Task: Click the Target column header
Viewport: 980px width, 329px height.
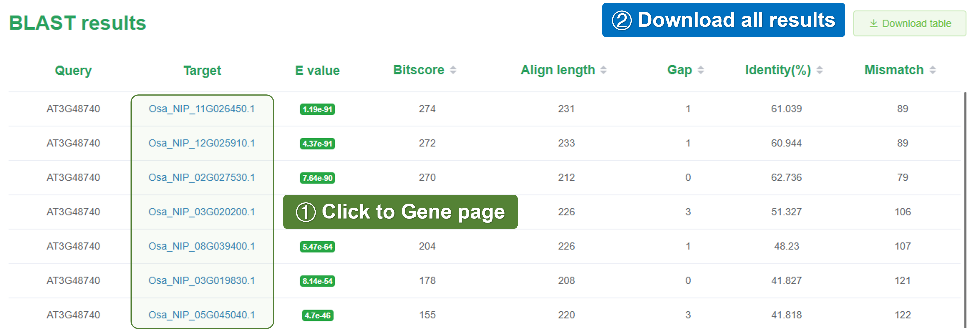Action: 202,71
